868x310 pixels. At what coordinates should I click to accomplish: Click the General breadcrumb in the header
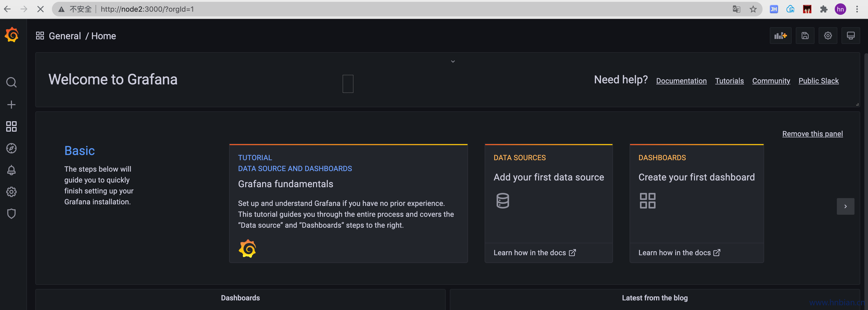(65, 36)
